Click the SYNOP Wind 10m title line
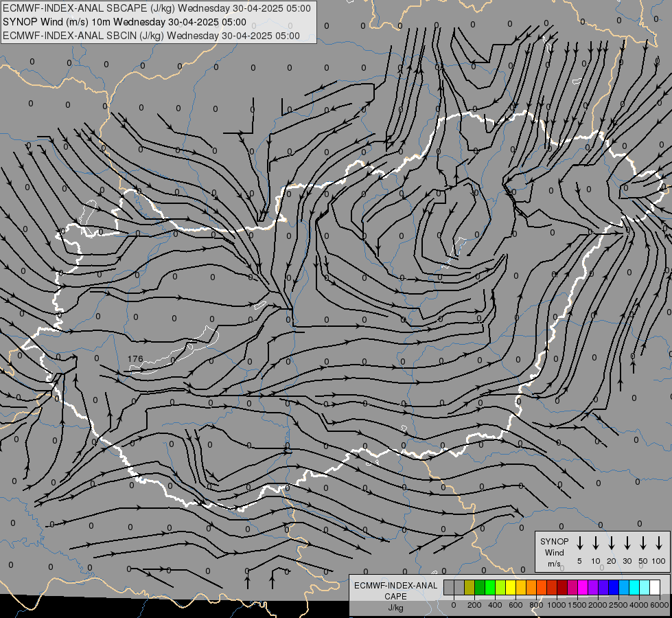This screenshot has width=672, height=618. (124, 22)
